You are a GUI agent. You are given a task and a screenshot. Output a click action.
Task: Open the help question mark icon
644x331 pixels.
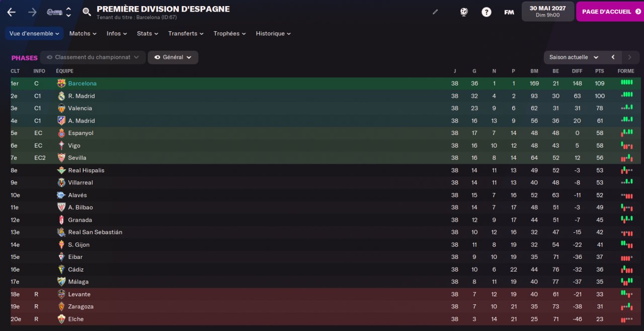pyautogui.click(x=486, y=12)
